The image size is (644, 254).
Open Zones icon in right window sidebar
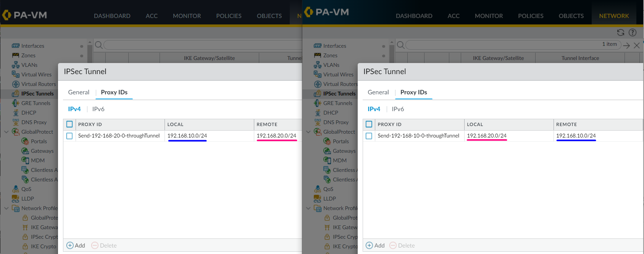coord(318,55)
